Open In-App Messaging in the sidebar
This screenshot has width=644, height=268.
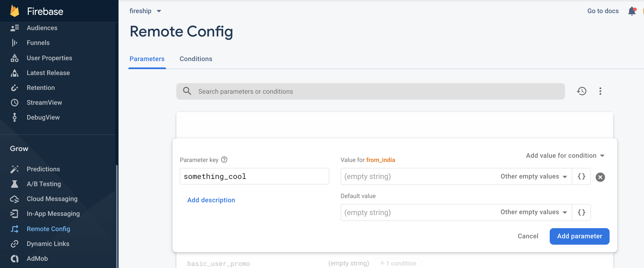pyautogui.click(x=53, y=214)
